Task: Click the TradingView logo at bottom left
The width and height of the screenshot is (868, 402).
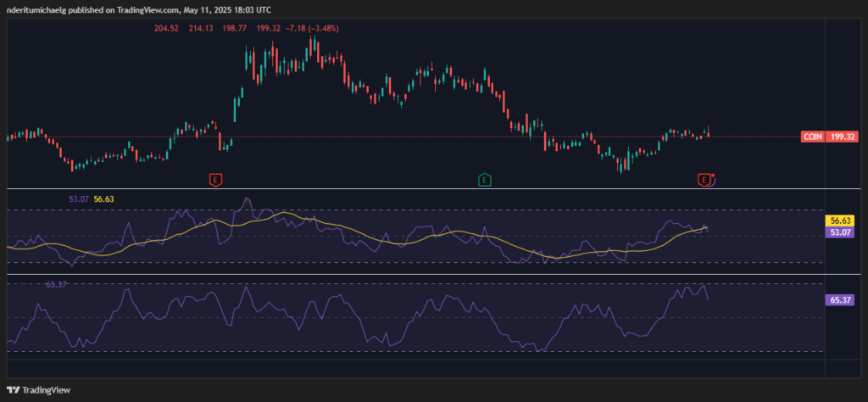Action: pyautogui.click(x=40, y=390)
